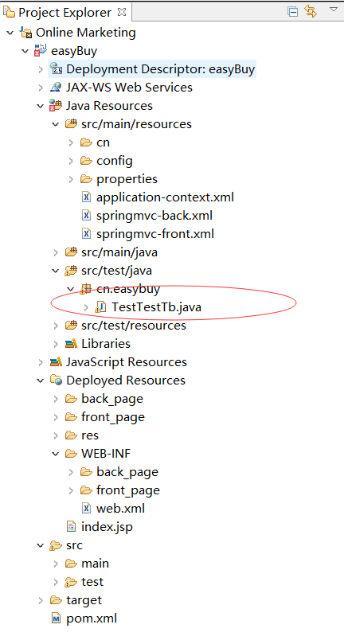Image resolution: width=344 pixels, height=644 pixels.
Task: Click src/test/resources folder icon
Action: (x=72, y=326)
